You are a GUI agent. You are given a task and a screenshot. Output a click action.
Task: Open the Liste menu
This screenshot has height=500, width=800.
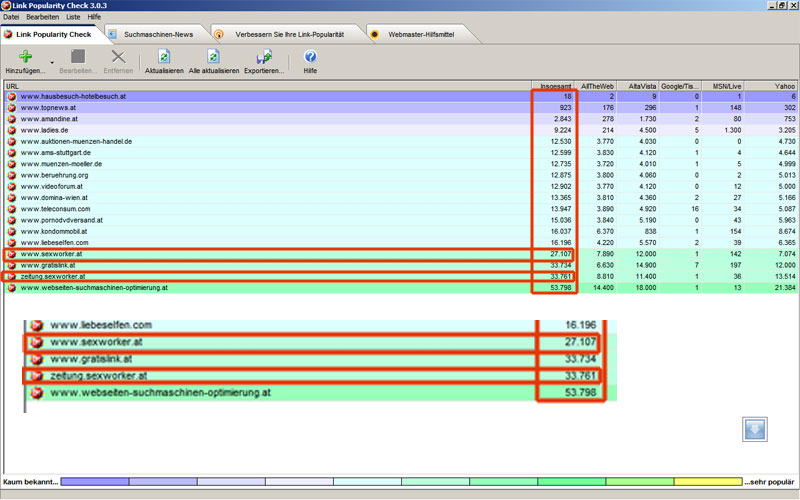click(73, 17)
